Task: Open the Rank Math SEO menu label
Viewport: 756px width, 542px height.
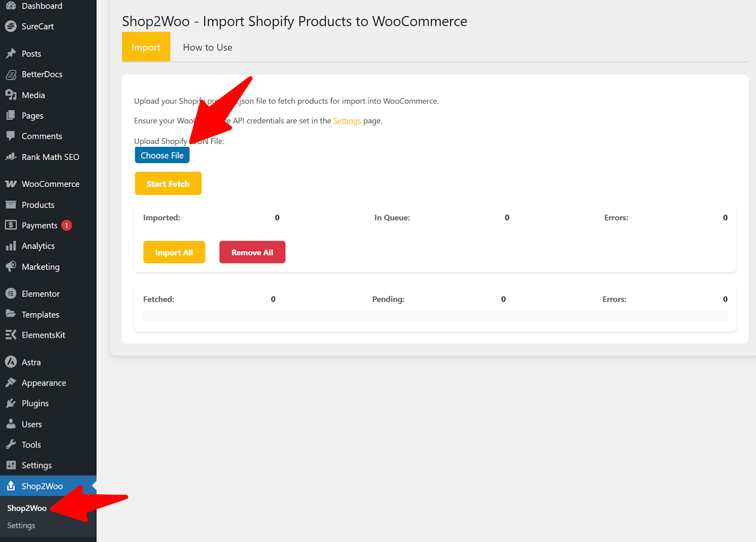Action: click(x=51, y=157)
